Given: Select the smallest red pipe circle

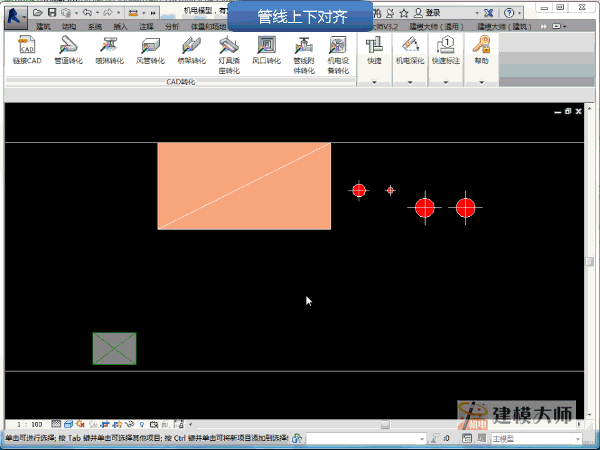Looking at the screenshot, I should point(390,190).
